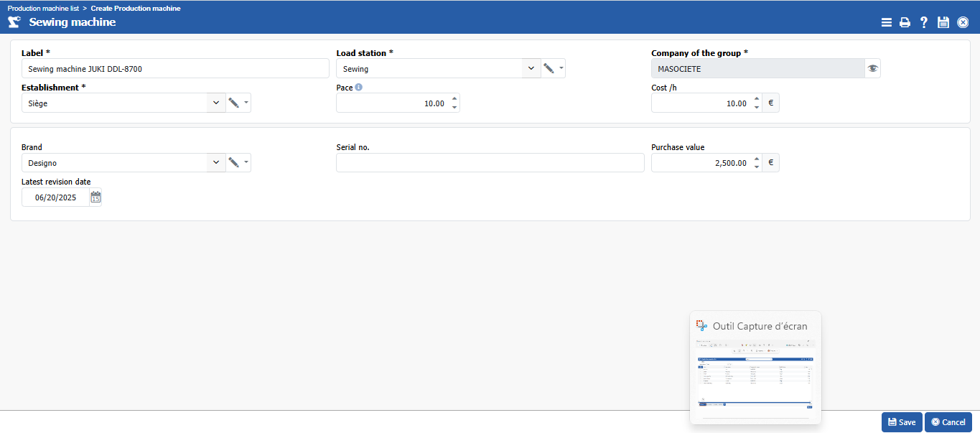Image resolution: width=980 pixels, height=433 pixels.
Task: Click the floppy disk save icon in header
Action: [943, 22]
